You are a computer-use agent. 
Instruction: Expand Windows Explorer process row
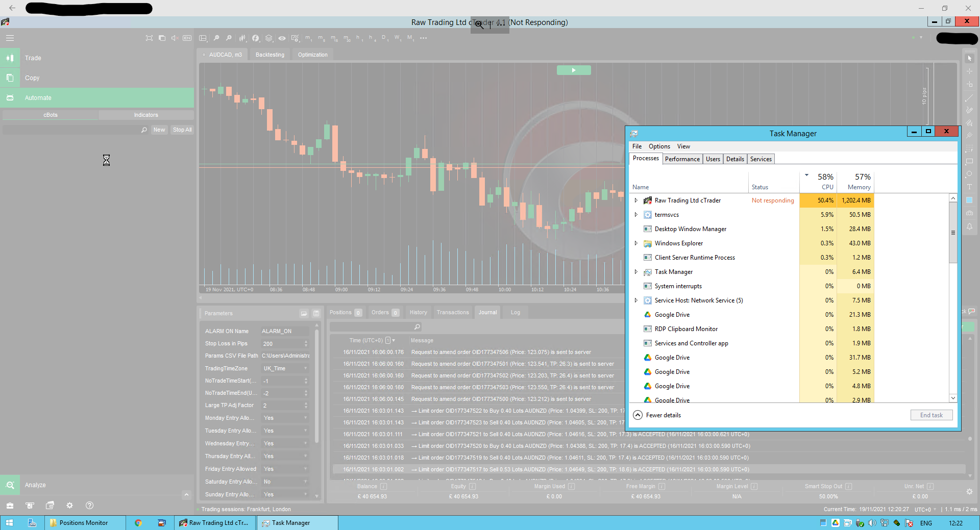pos(636,243)
